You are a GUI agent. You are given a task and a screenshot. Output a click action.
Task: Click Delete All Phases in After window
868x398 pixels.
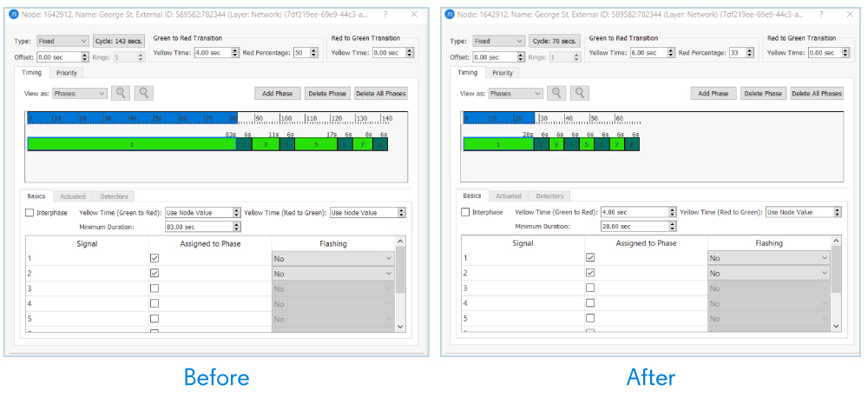click(817, 94)
